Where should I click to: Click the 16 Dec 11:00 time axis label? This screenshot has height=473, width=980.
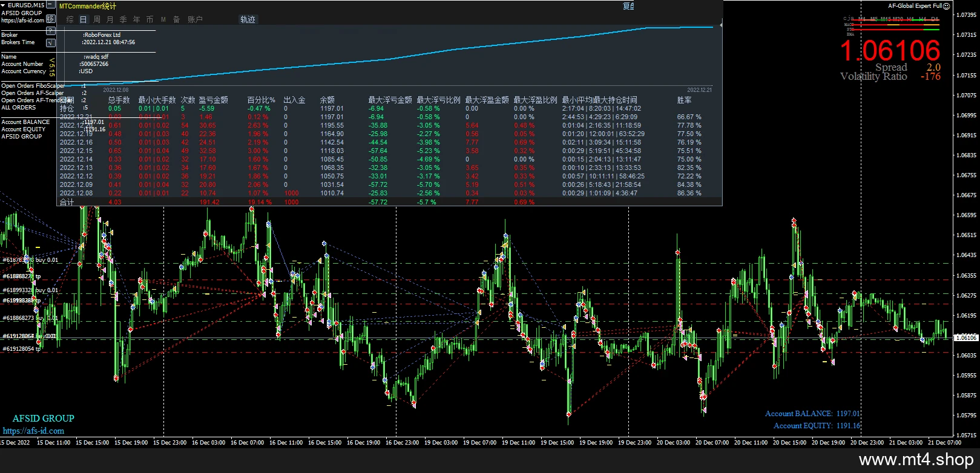tap(286, 443)
